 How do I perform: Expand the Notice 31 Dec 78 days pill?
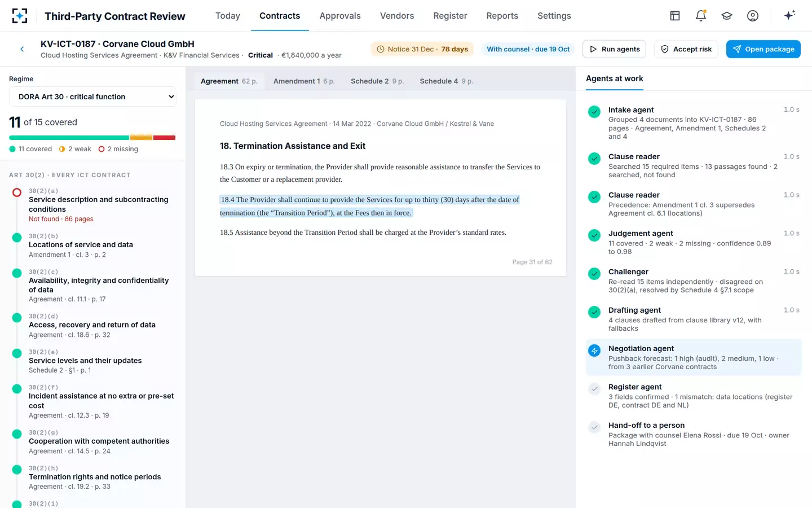click(422, 49)
